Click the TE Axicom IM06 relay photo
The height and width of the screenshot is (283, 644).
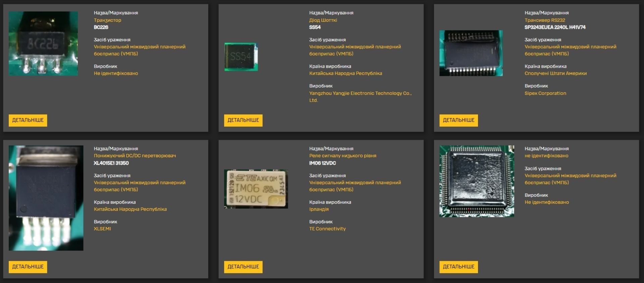[x=256, y=189]
